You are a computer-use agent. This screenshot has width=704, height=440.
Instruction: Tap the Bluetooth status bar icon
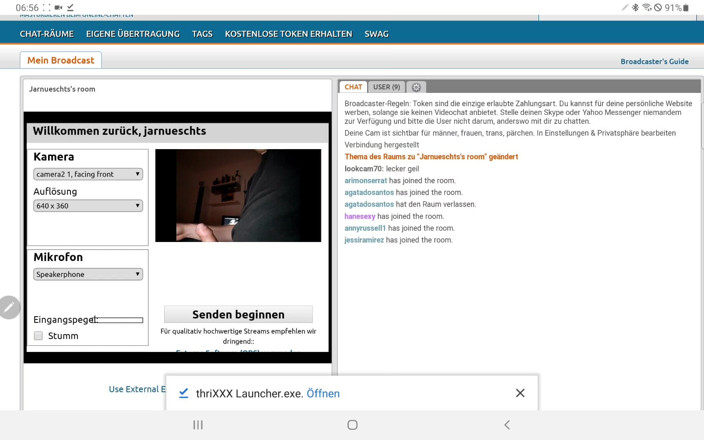point(635,8)
